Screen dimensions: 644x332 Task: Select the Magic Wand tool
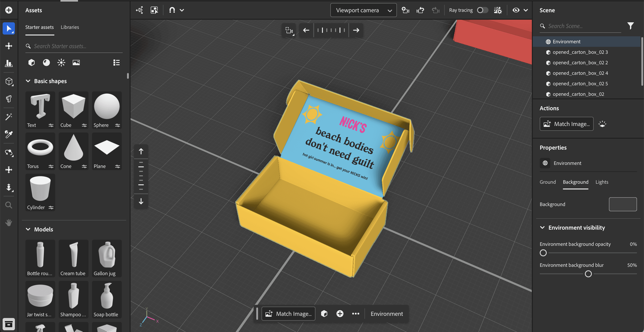pyautogui.click(x=9, y=117)
